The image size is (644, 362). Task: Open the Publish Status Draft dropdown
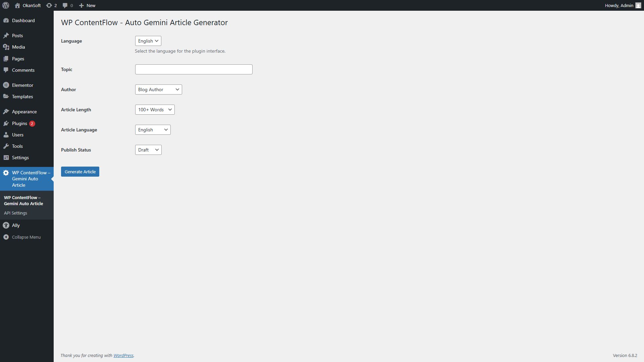148,150
